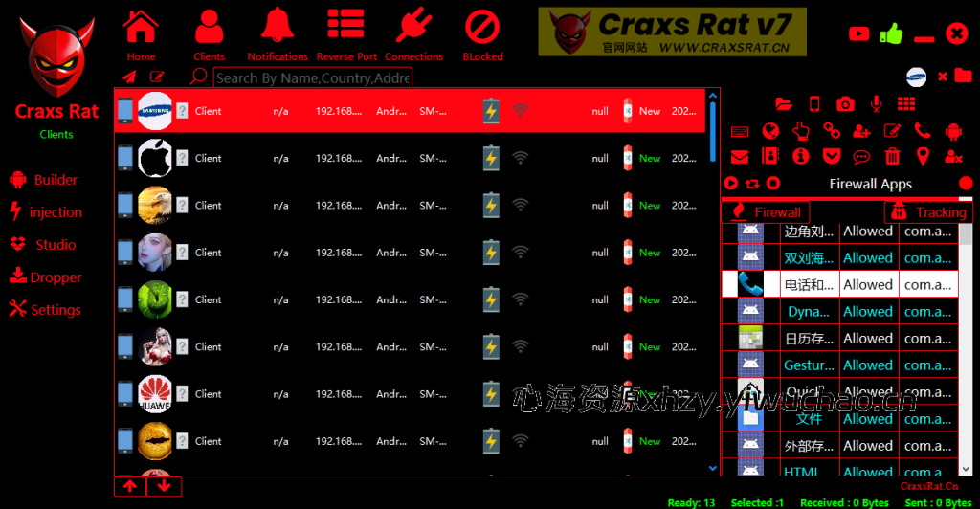Click the phone handset icon in the tools panel
This screenshot has width=980, height=509.
tap(923, 130)
